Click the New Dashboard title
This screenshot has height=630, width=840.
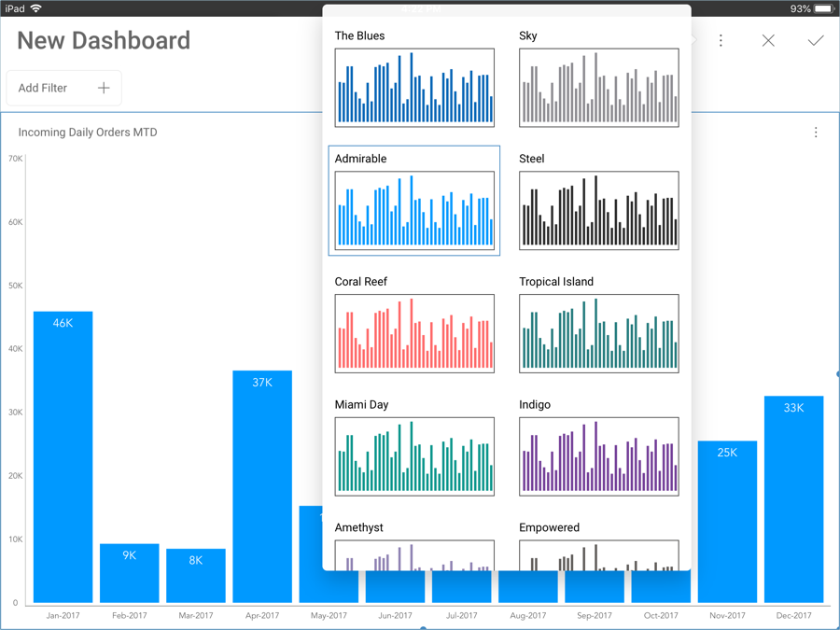(104, 41)
